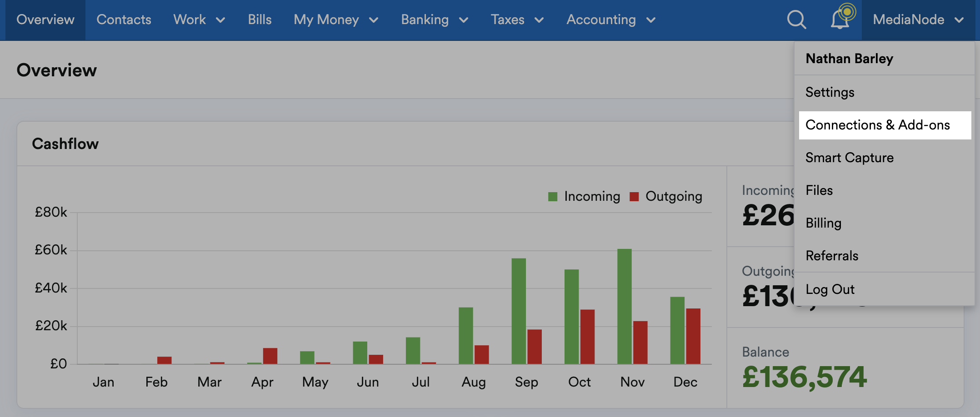Select Settings from account menu
This screenshot has width=980, height=417.
(x=830, y=92)
